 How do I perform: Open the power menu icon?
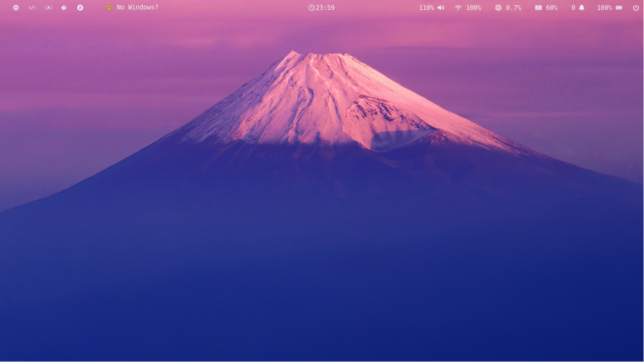tap(636, 8)
